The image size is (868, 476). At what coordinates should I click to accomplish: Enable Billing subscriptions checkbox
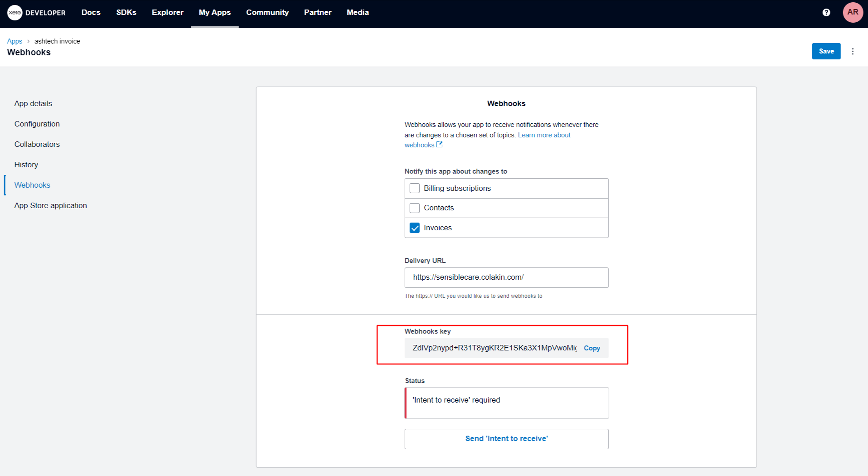(x=414, y=188)
